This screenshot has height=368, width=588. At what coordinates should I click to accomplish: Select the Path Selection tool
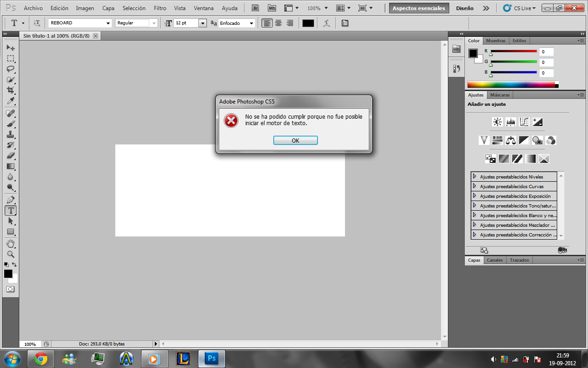[10, 221]
